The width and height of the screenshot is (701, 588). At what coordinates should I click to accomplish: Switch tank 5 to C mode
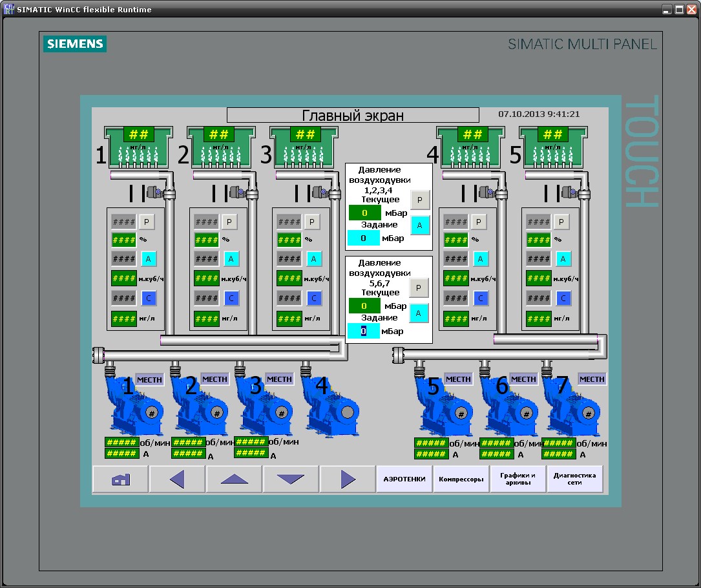click(x=563, y=299)
